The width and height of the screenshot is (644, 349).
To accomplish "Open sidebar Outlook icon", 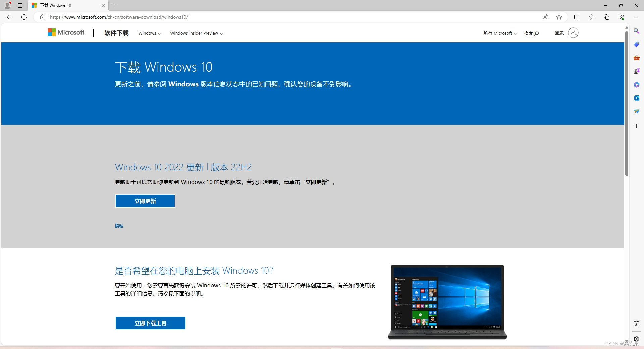I will pos(636,98).
